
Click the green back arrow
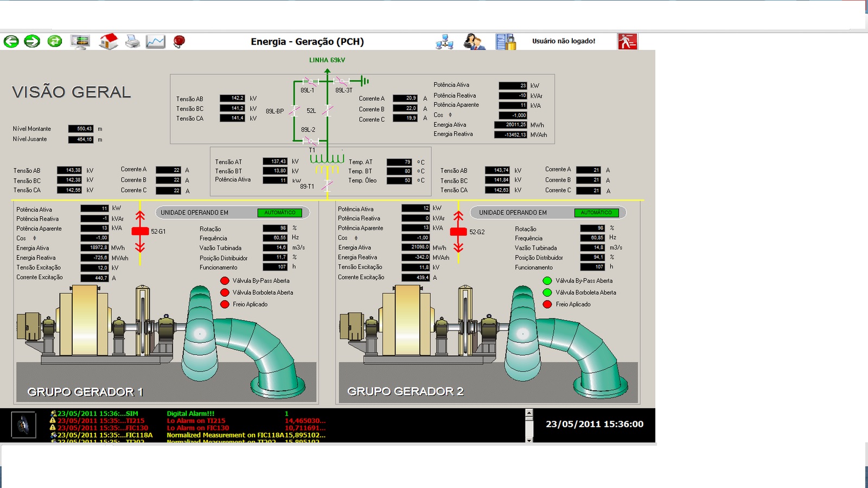(11, 41)
